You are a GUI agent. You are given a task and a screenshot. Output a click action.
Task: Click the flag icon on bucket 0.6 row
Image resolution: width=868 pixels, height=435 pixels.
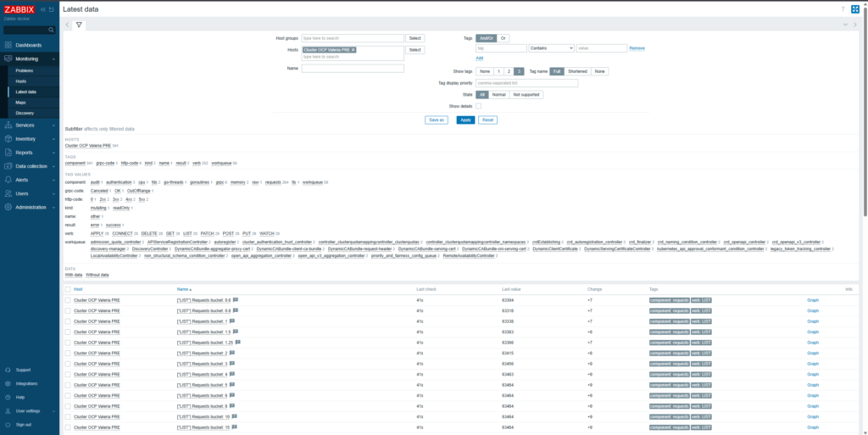pyautogui.click(x=236, y=300)
